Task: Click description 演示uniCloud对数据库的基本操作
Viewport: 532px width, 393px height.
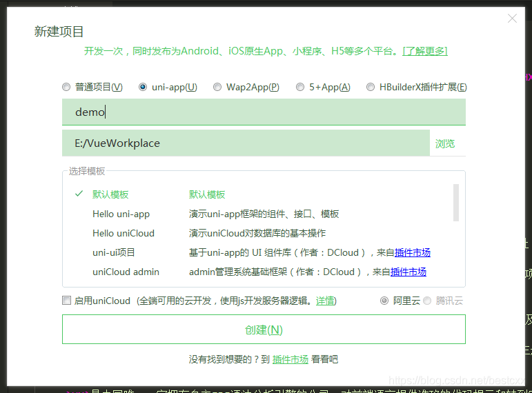Action: pyautogui.click(x=257, y=233)
